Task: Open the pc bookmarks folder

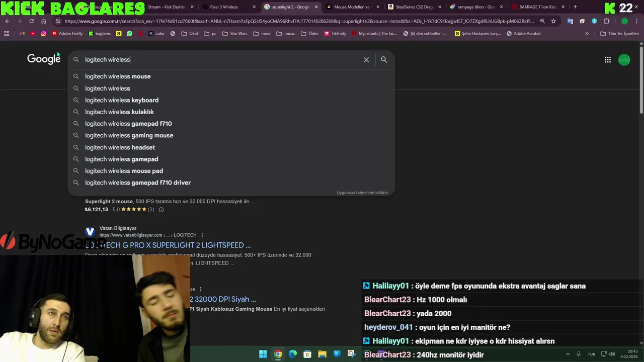Action: coord(210,34)
